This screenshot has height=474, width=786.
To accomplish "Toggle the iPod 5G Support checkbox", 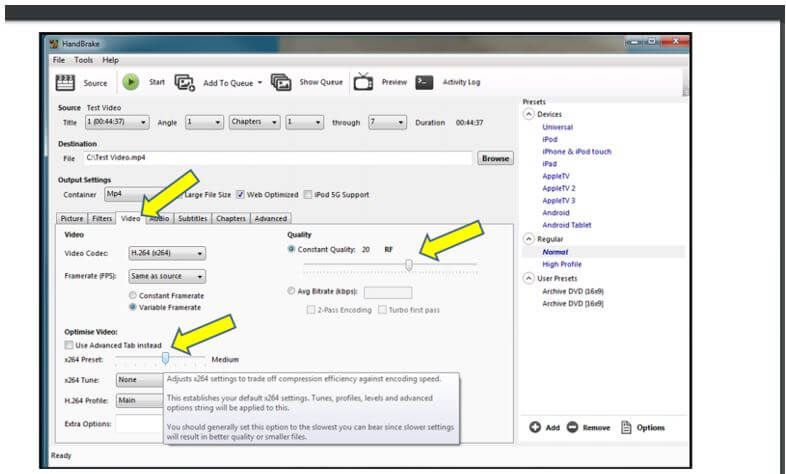I will (x=308, y=194).
